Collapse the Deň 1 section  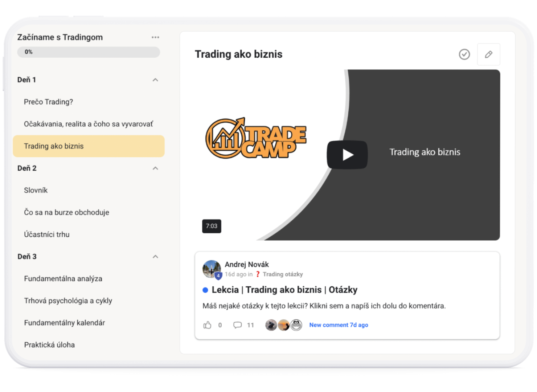pos(155,80)
